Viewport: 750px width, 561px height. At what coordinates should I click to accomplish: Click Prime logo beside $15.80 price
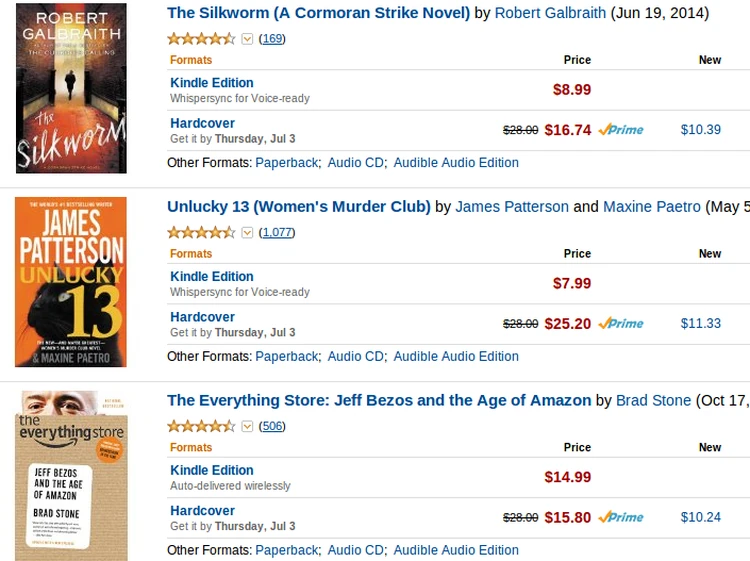pyautogui.click(x=621, y=517)
